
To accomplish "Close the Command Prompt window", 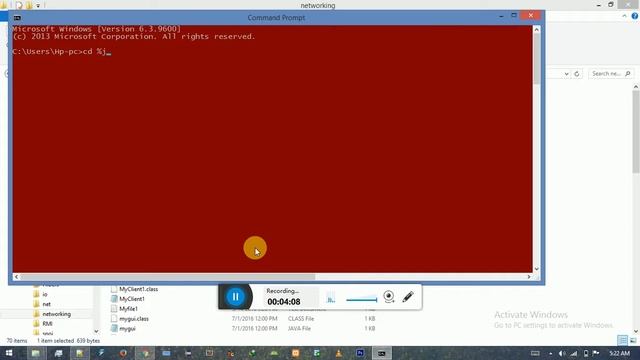I will (x=531, y=16).
